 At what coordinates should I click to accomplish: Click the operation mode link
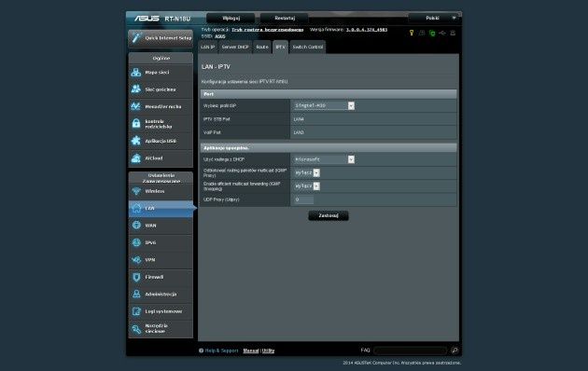[x=267, y=30]
